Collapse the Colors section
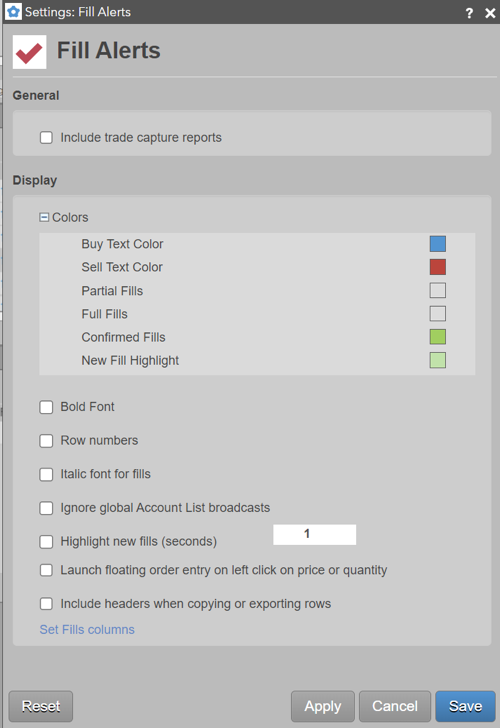 pos(44,217)
